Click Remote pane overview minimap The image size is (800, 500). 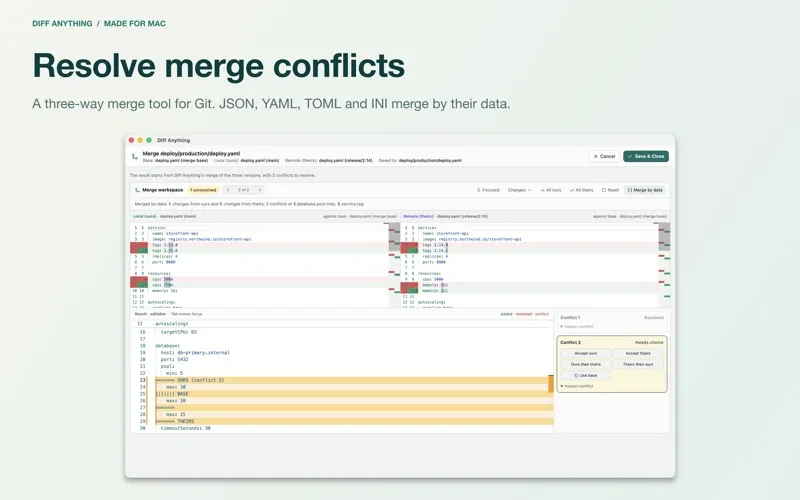tap(664, 264)
